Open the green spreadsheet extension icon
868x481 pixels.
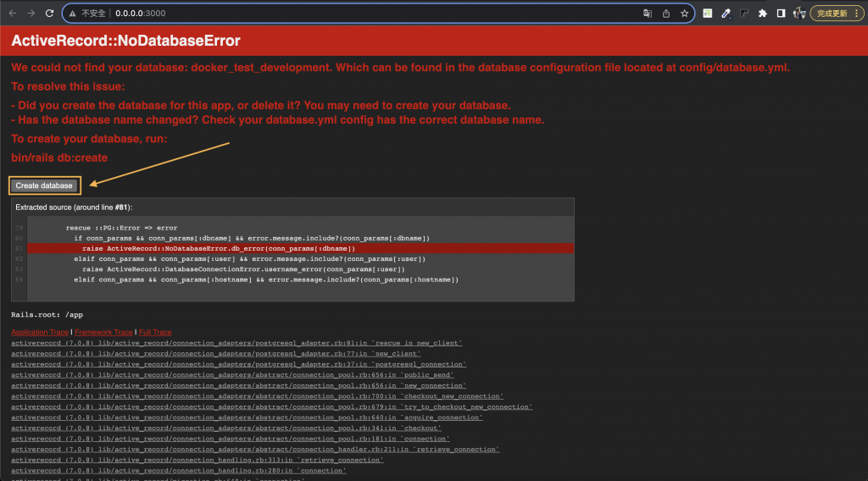coord(708,14)
